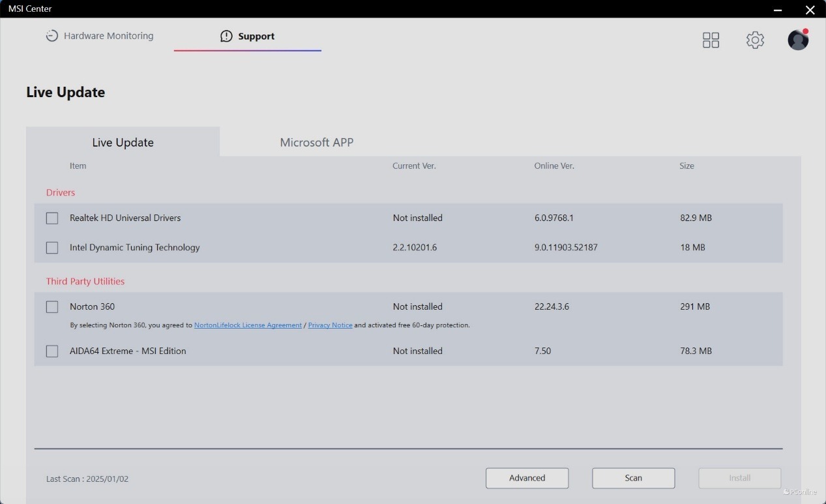826x504 pixels.
Task: Select the AIDA64 Extreme - MSI Edition name
Action: click(x=128, y=351)
